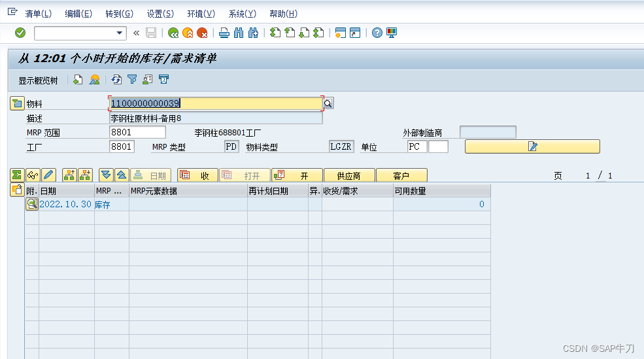Image resolution: width=644 pixels, height=359 pixels.
Task: Click the 库存 cell in first row
Action: click(111, 204)
